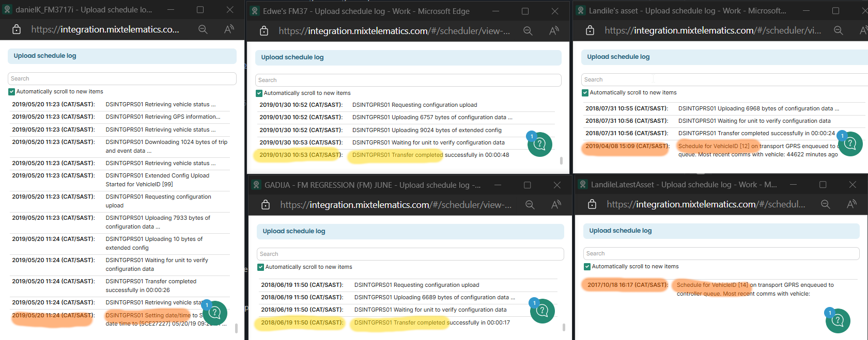The width and height of the screenshot is (868, 340).
Task: Open help chat bubble in LandileLatestAsset window
Action: pyautogui.click(x=838, y=320)
